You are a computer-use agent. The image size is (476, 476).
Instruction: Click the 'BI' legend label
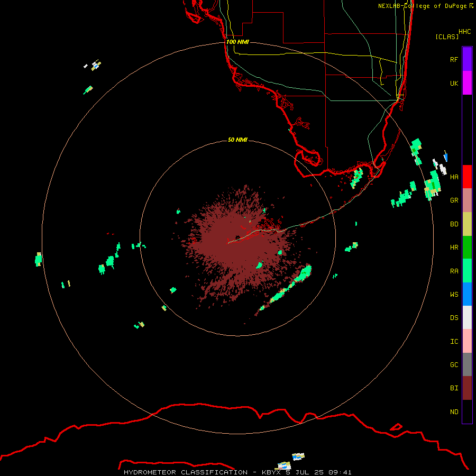454,388
